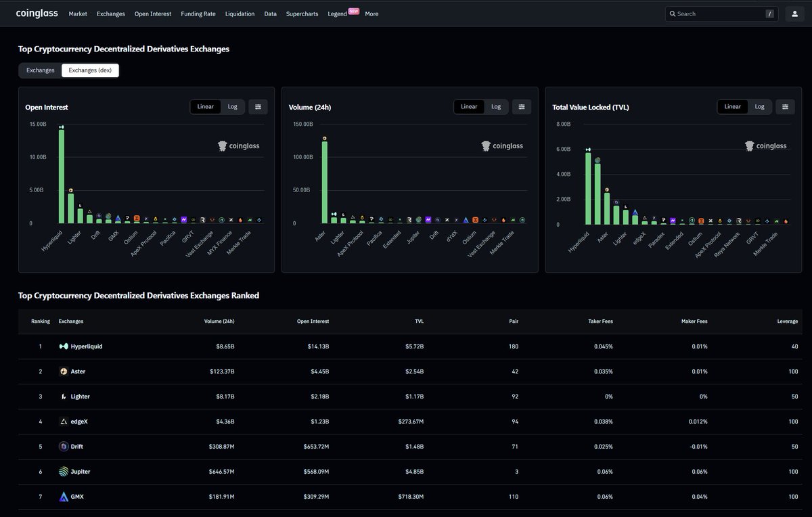Open the Open Interest nav menu
Viewport: 812px width, 517px height.
click(153, 14)
